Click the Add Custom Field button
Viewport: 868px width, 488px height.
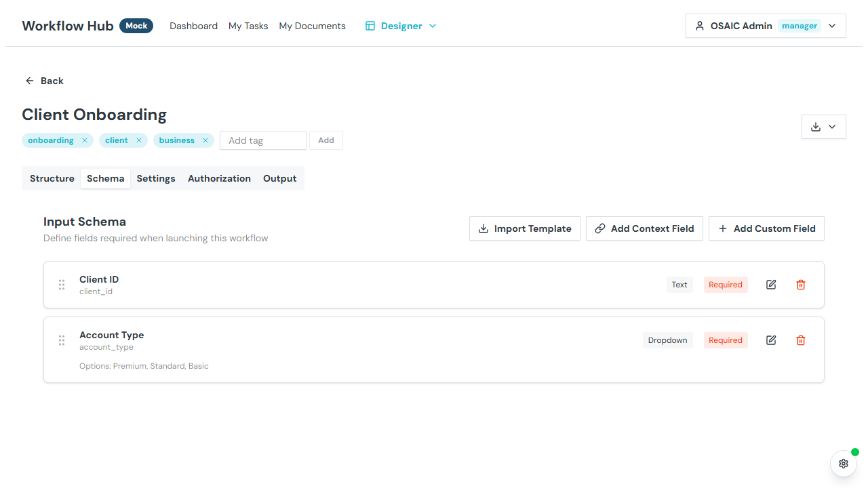point(766,228)
